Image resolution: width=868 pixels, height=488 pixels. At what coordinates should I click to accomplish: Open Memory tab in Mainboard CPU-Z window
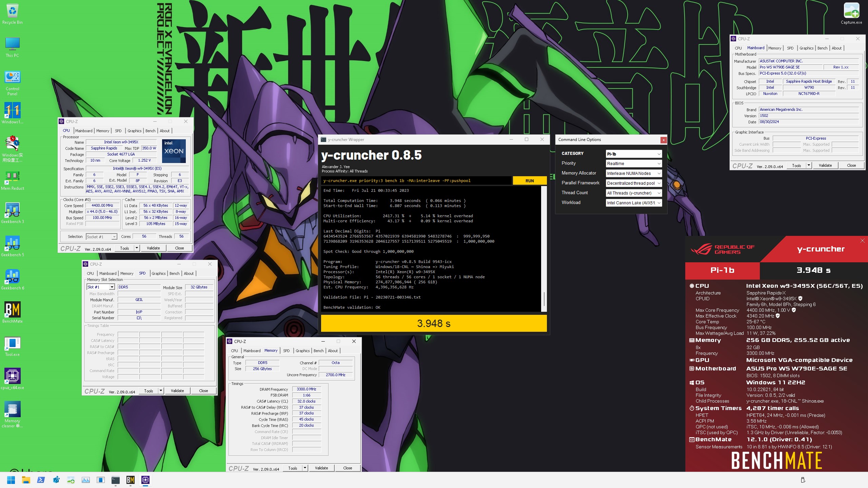click(774, 48)
